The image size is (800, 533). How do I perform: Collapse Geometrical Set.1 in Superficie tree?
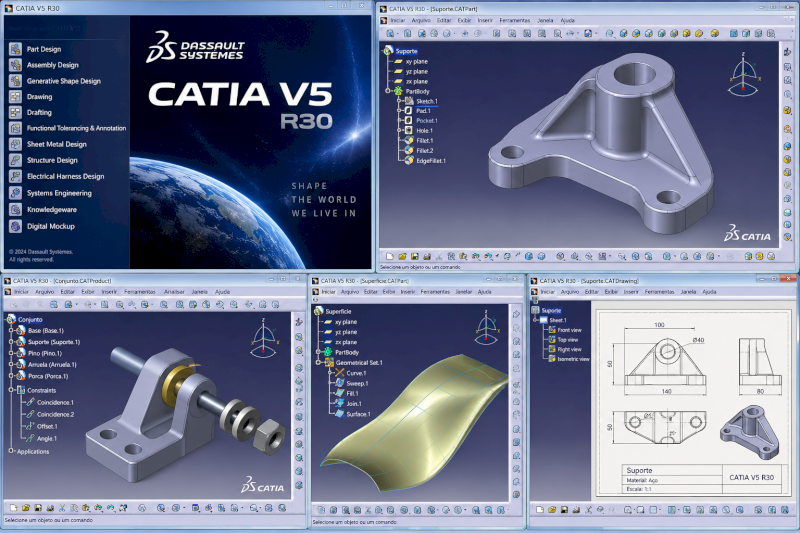click(318, 363)
